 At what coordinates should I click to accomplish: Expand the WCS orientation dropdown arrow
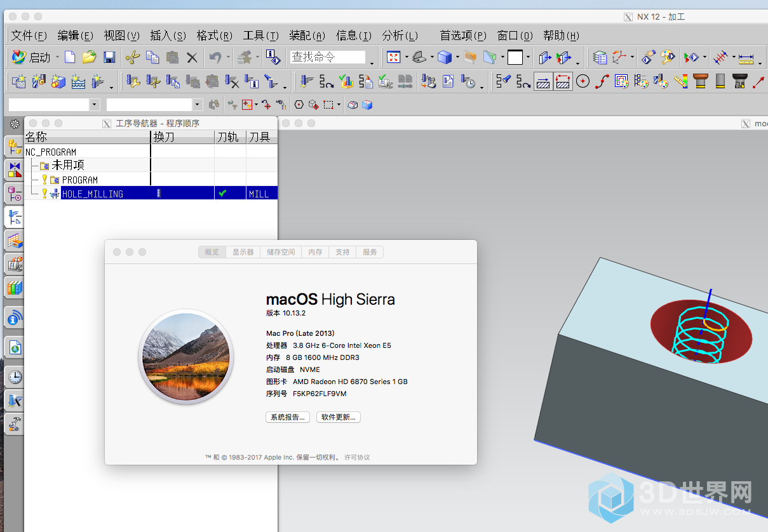pyautogui.click(x=632, y=57)
